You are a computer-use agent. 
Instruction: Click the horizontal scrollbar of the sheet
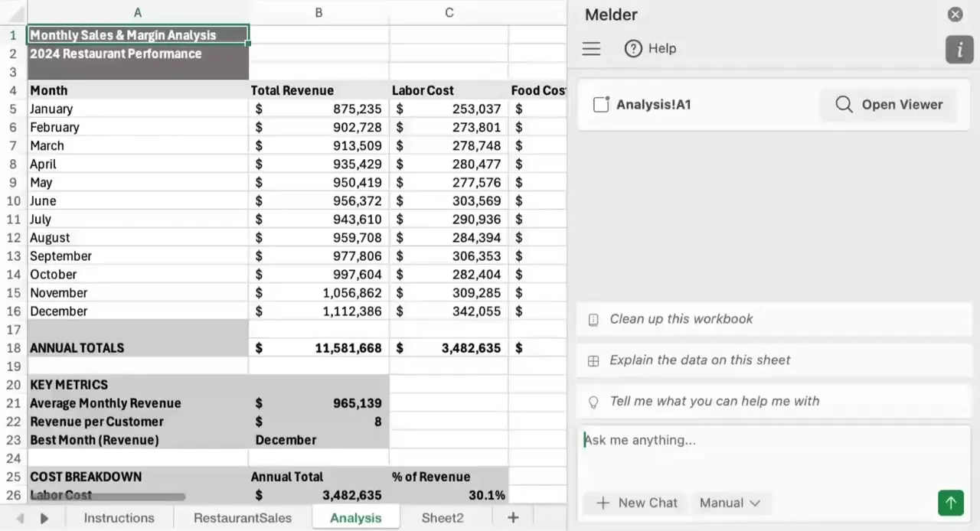[107, 497]
